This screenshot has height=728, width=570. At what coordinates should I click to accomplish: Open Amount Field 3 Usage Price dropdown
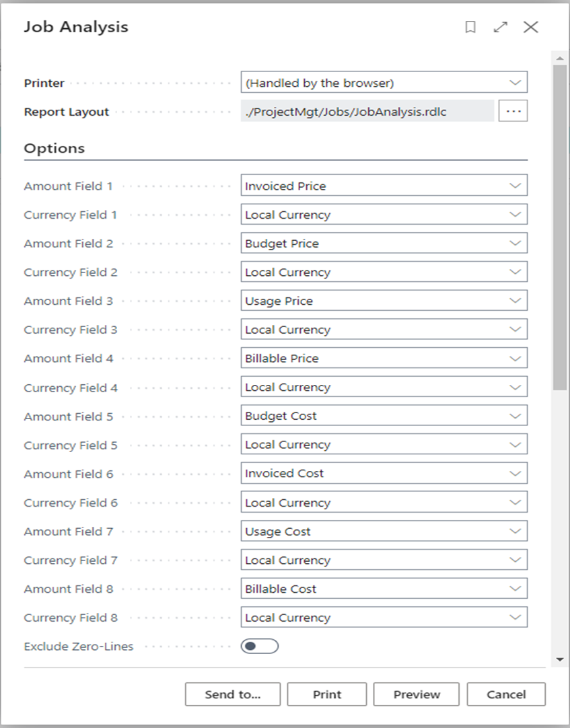(384, 301)
